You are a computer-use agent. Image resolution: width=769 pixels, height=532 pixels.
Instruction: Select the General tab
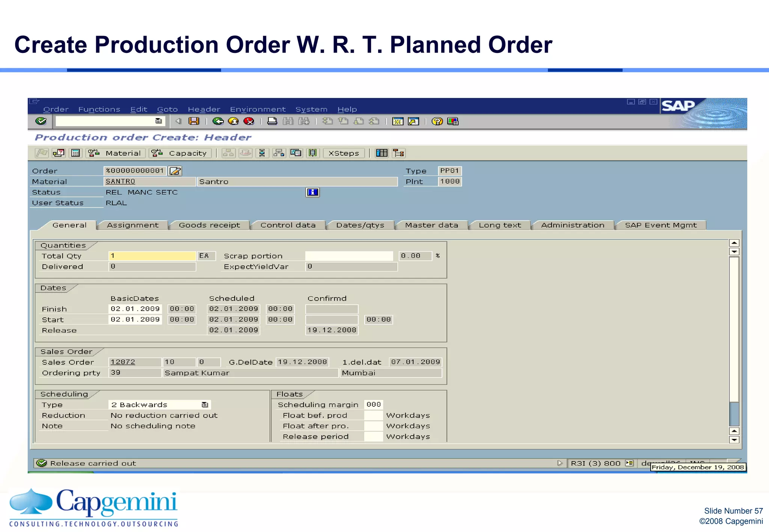coord(69,225)
